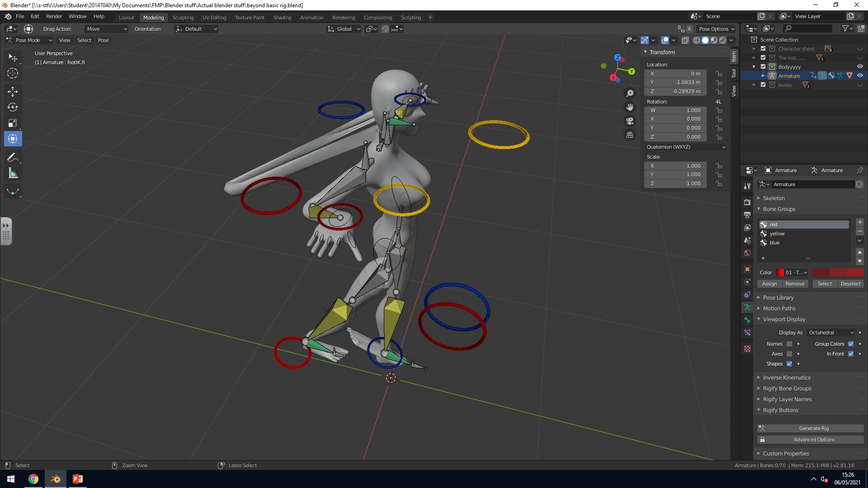Select the Scale tool
Screen dimensions: 868x488
pyautogui.click(x=13, y=123)
